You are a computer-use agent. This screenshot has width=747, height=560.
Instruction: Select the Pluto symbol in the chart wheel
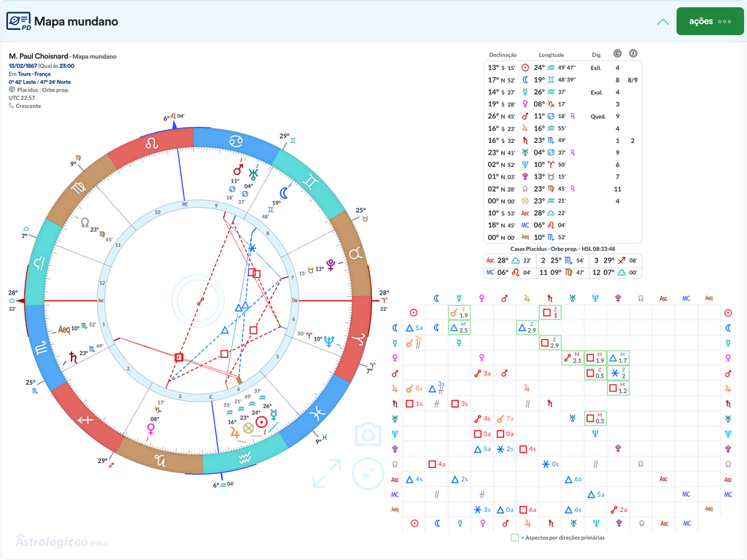330,264
